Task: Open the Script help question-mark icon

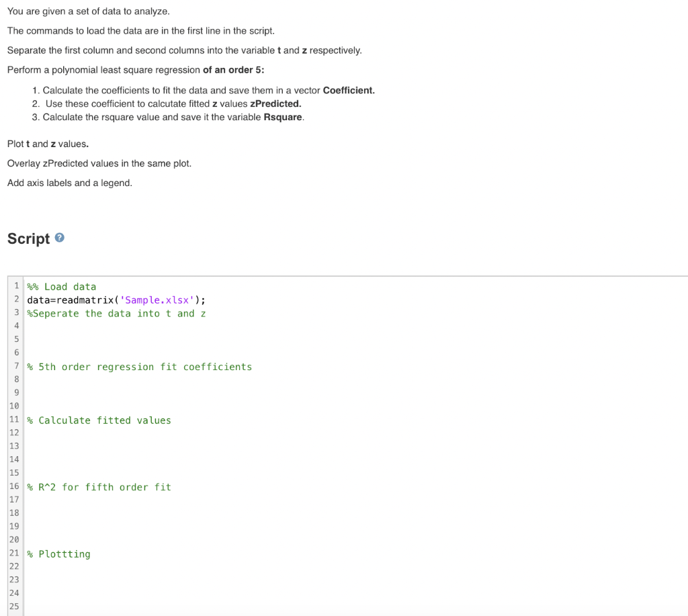Action: [x=60, y=238]
